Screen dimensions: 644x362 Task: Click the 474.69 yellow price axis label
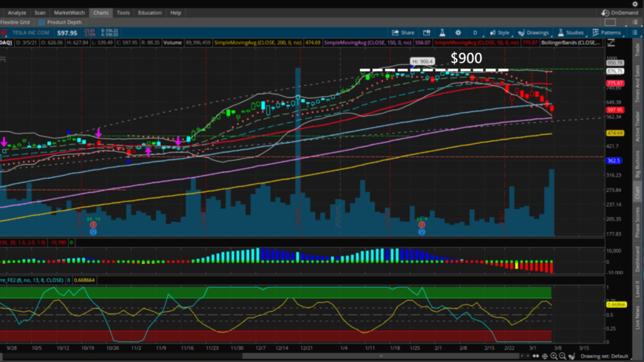[615, 133]
